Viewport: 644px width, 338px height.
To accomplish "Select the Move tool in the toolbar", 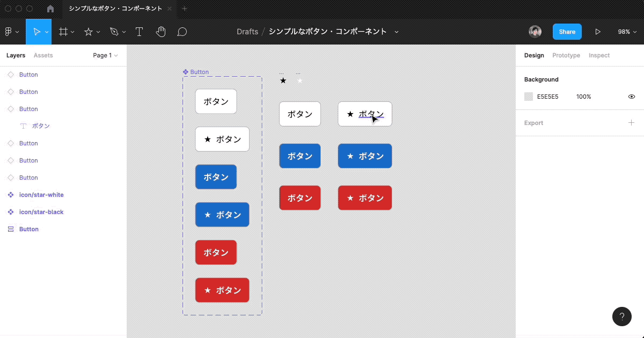I will click(38, 31).
